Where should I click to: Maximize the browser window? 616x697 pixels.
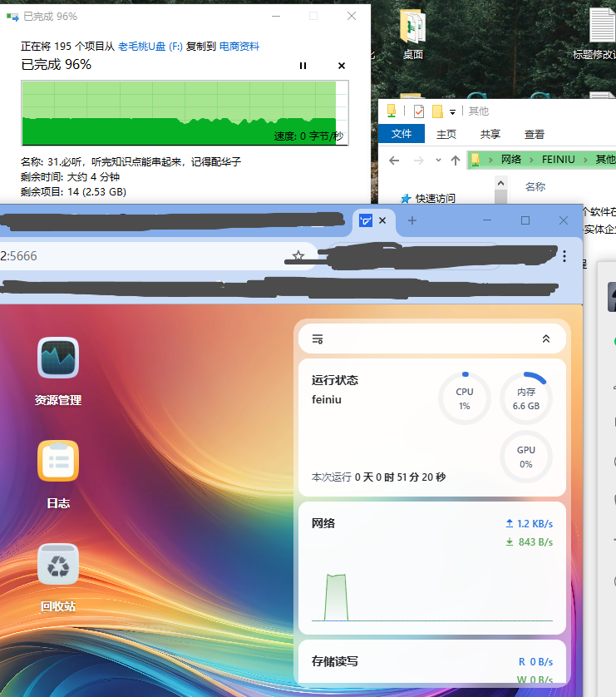[525, 220]
